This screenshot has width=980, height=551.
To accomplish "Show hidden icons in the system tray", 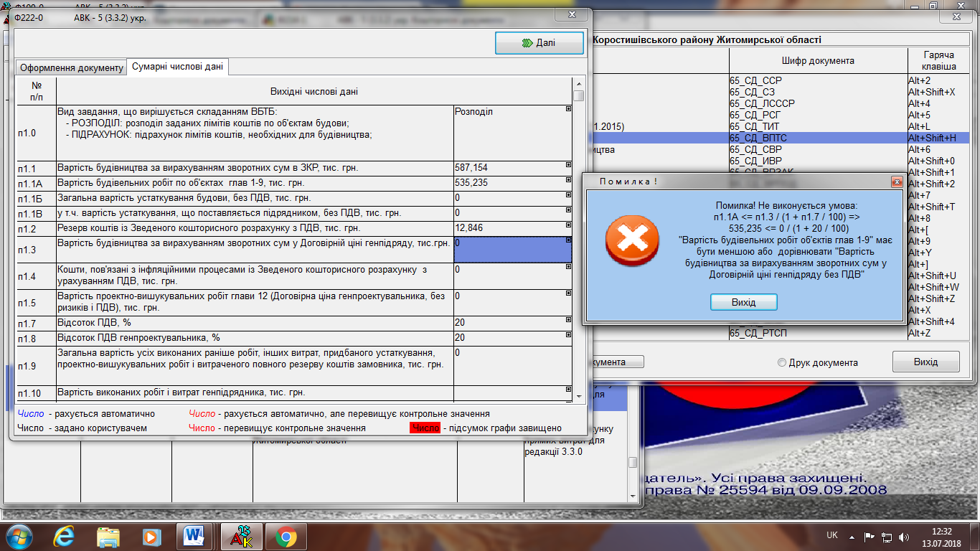I will coord(851,536).
